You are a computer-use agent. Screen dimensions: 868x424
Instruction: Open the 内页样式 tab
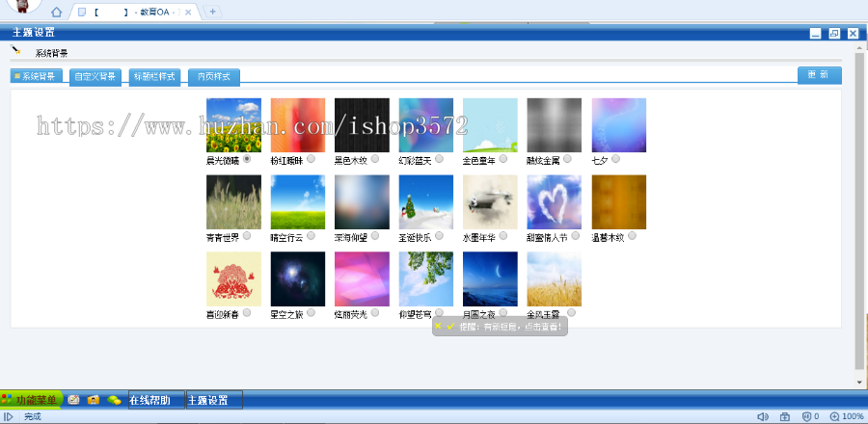click(214, 77)
